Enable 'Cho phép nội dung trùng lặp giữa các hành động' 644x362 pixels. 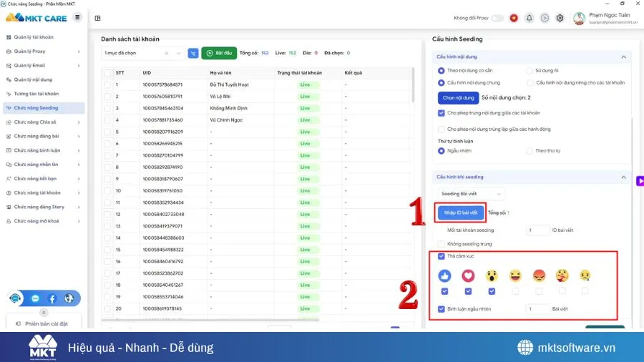[441, 129]
